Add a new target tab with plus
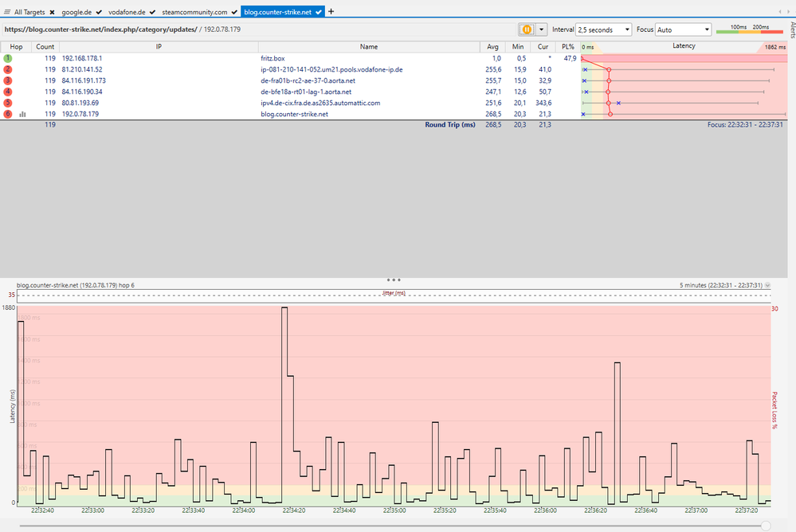This screenshot has width=796, height=532. [331, 12]
